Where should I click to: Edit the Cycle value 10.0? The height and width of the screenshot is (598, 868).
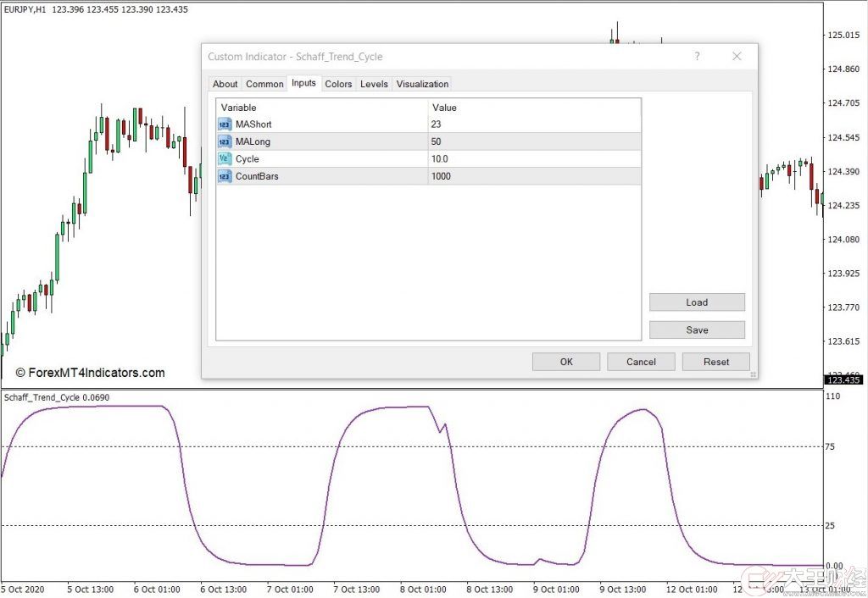(x=535, y=158)
